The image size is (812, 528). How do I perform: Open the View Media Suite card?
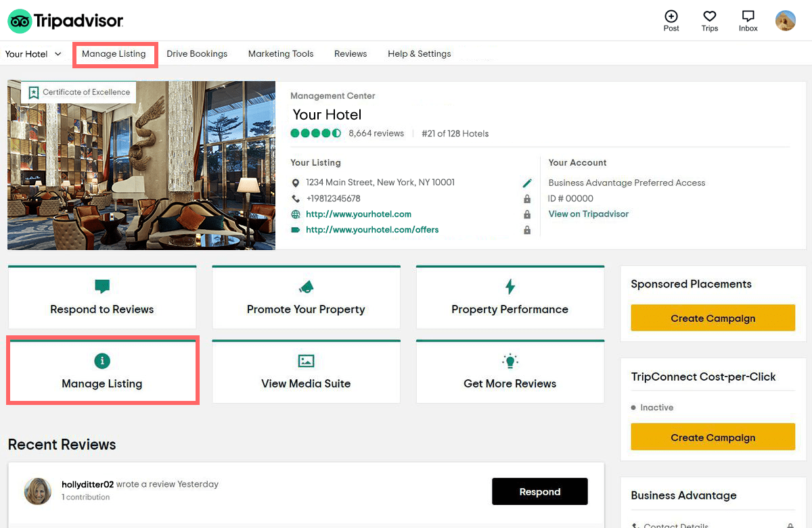click(x=306, y=371)
